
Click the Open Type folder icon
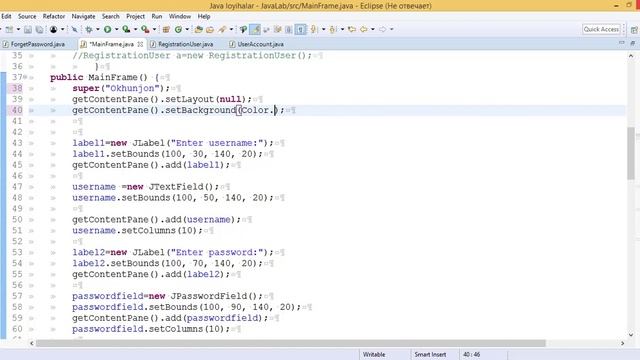pos(199,29)
